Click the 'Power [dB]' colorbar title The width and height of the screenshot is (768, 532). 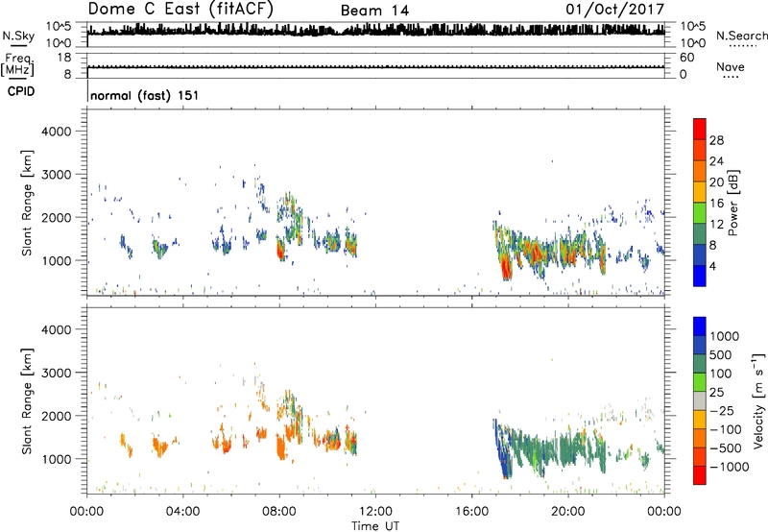(x=732, y=203)
